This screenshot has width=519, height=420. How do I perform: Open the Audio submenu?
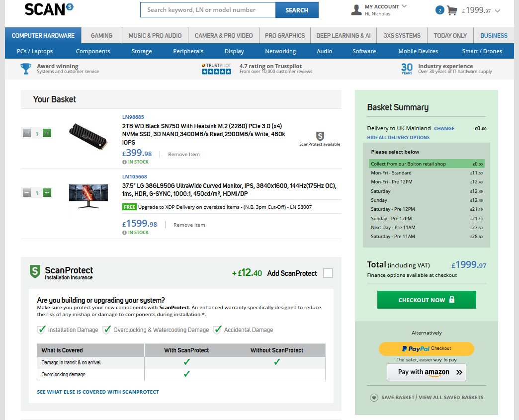(x=324, y=51)
